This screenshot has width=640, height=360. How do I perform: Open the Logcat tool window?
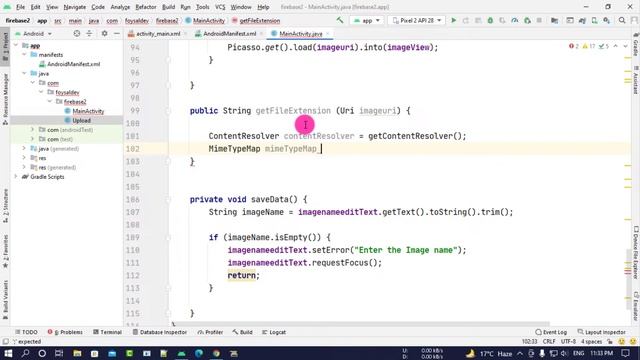(x=274, y=332)
